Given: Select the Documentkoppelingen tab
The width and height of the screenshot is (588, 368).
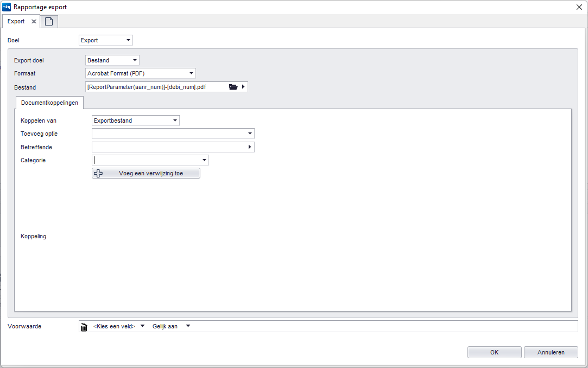Looking at the screenshot, I should point(49,103).
